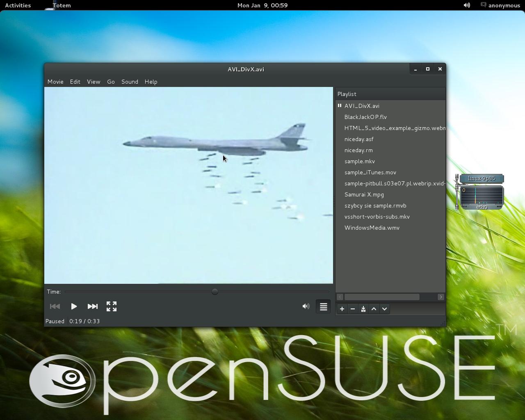Enter fullscreen mode
525x420 pixels.
tap(111, 306)
